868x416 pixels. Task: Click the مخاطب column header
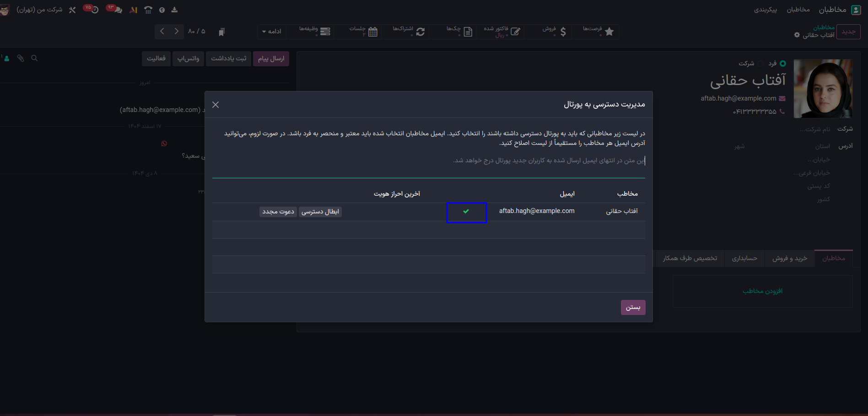[x=627, y=193]
